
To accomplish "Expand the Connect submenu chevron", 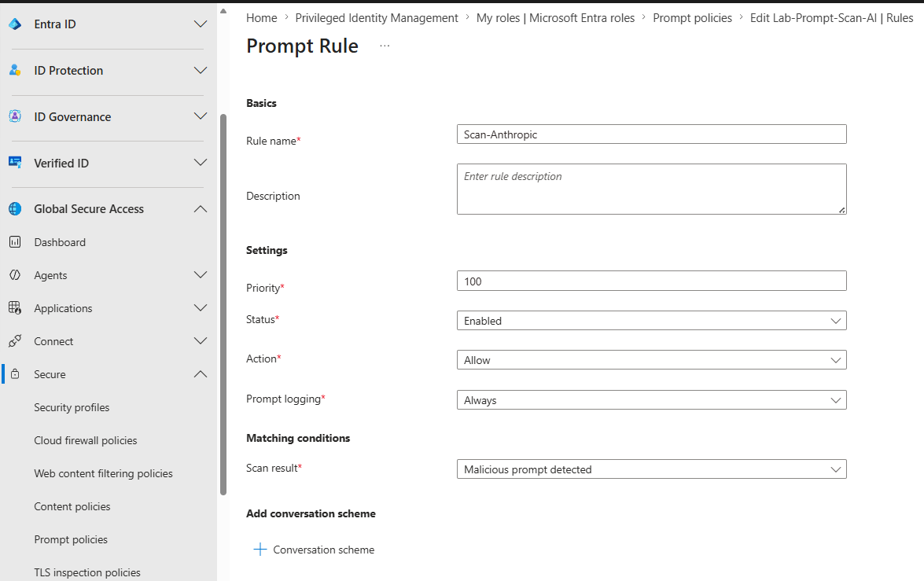I will [x=201, y=340].
